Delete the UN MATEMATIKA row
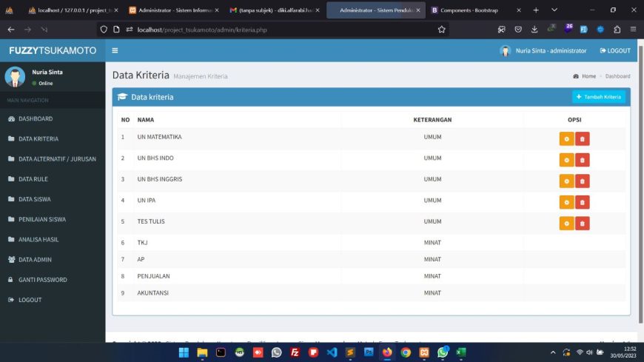The image size is (644, 362). 582,139
